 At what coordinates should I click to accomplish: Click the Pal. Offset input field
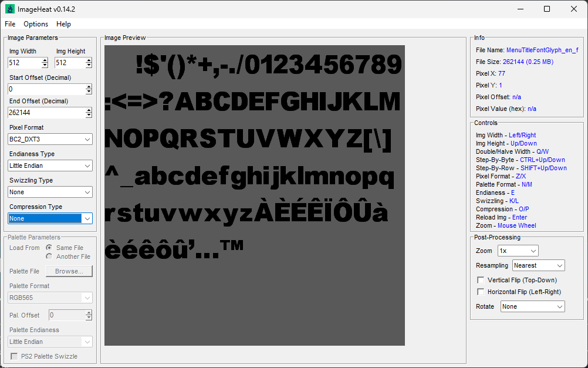[67, 315]
